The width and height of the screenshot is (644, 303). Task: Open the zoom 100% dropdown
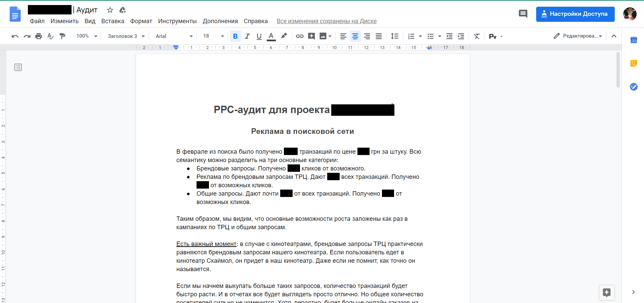[x=87, y=36]
